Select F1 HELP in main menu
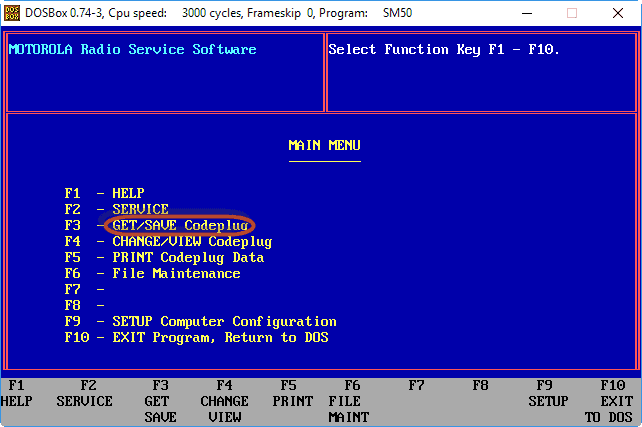 click(128, 193)
